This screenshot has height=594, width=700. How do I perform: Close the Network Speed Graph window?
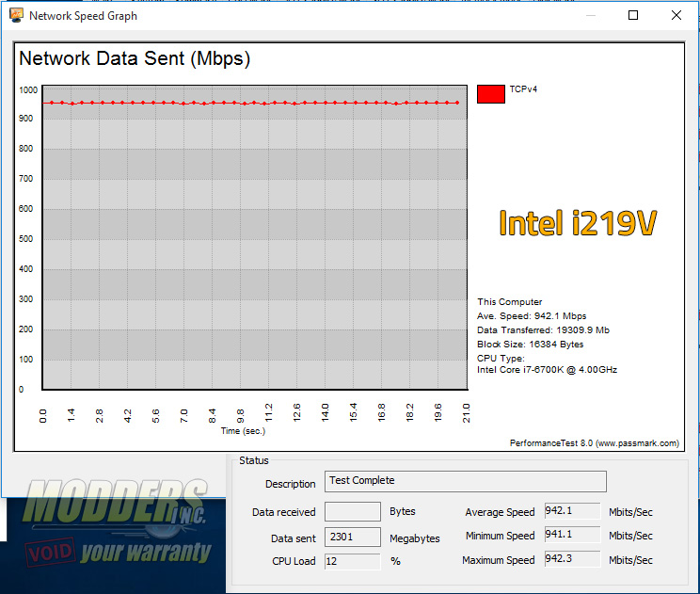(676, 16)
